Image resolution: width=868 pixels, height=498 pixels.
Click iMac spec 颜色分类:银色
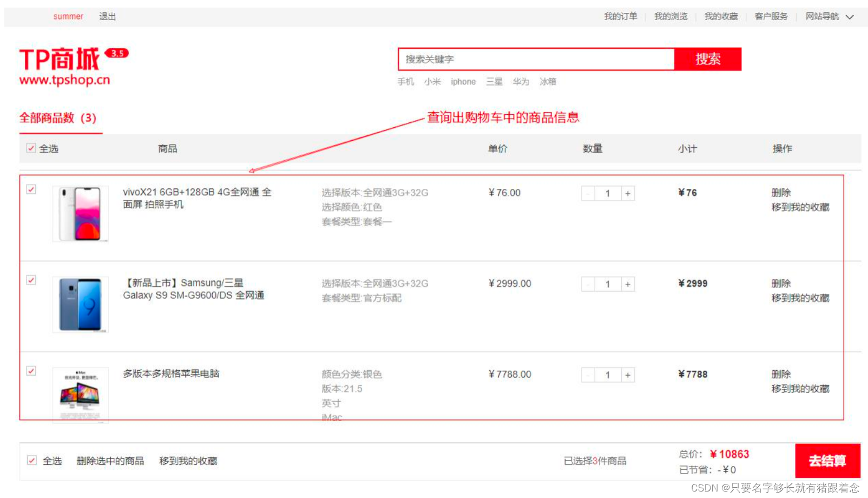pos(352,375)
